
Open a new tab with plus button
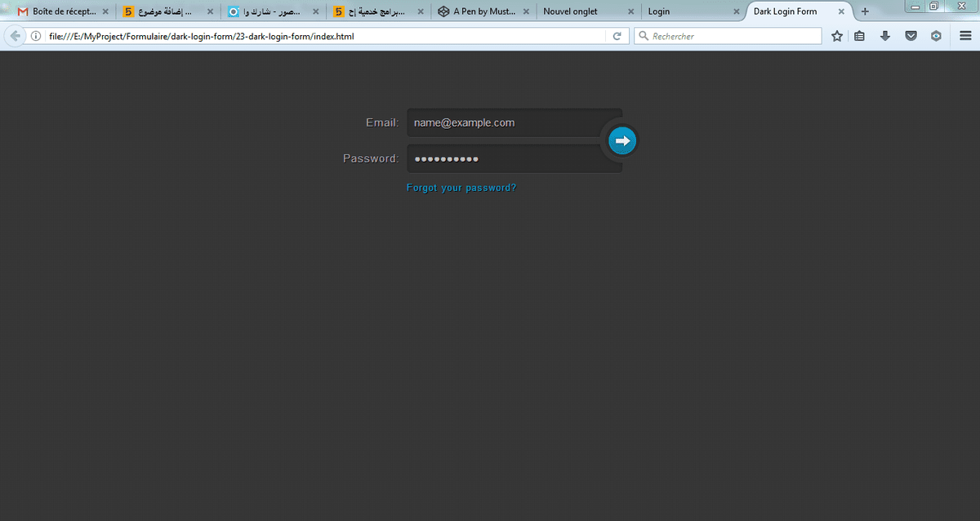[x=865, y=11]
